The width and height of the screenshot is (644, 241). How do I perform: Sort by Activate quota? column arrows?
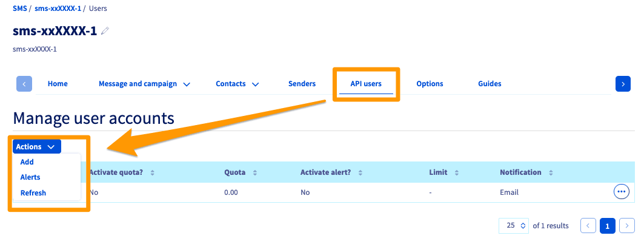[153, 173]
